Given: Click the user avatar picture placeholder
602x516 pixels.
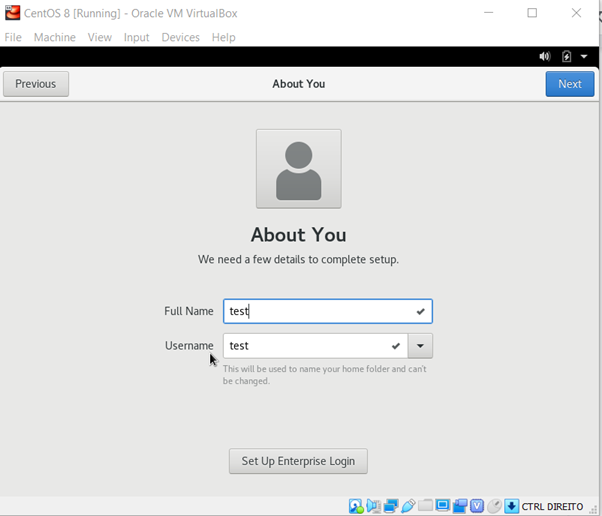Looking at the screenshot, I should point(298,168).
